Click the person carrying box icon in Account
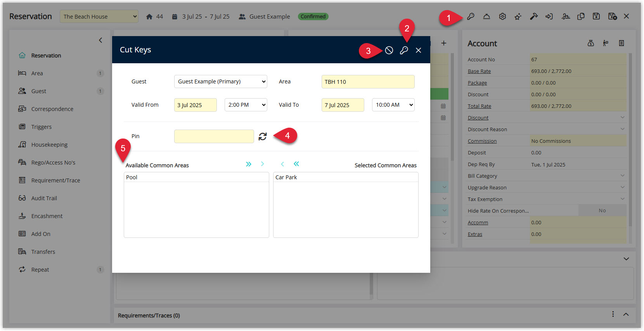644x331 pixels. point(606,43)
